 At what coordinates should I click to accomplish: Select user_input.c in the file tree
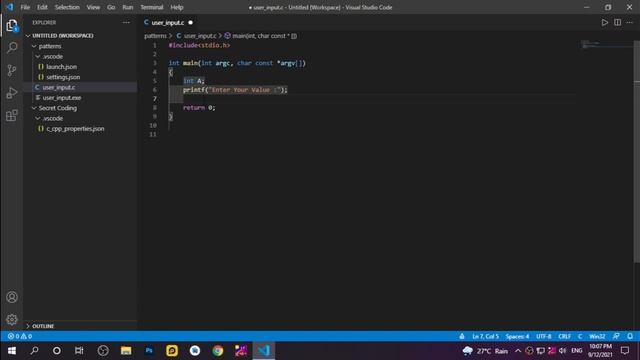pos(58,87)
